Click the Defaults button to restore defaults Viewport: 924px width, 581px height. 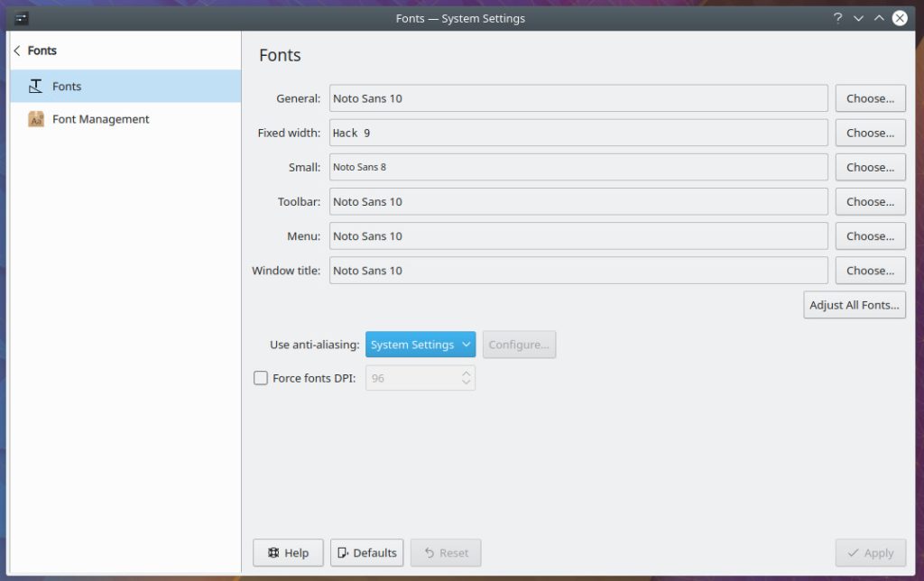click(366, 553)
